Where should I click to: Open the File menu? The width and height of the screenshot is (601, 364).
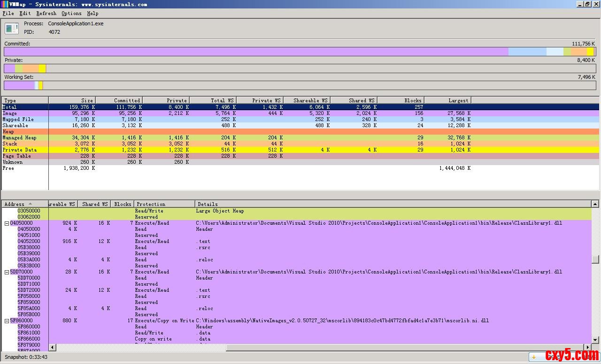(x=8, y=14)
